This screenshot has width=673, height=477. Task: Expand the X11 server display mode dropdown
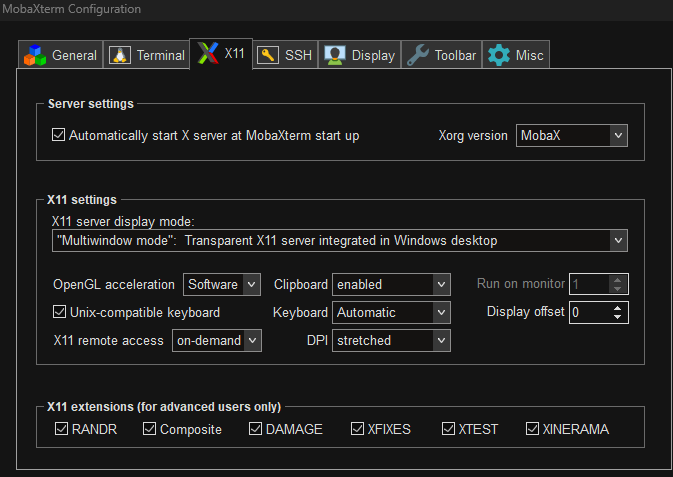[x=339, y=241]
